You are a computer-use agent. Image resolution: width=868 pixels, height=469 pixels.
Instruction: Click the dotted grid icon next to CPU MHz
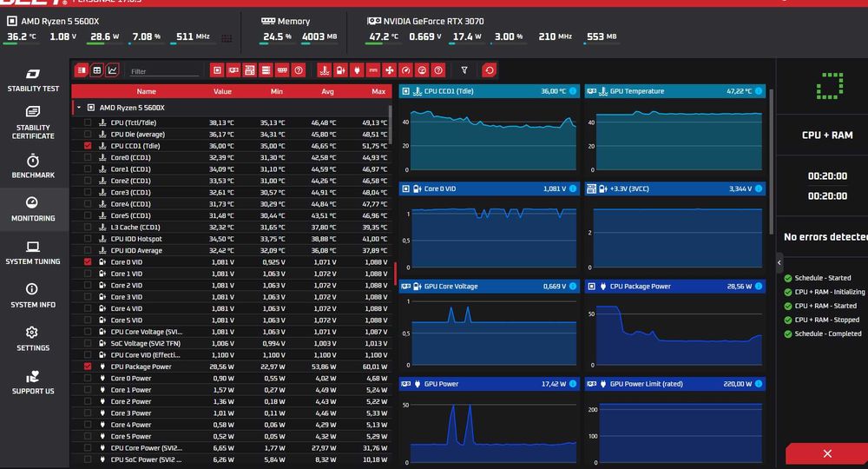click(227, 38)
